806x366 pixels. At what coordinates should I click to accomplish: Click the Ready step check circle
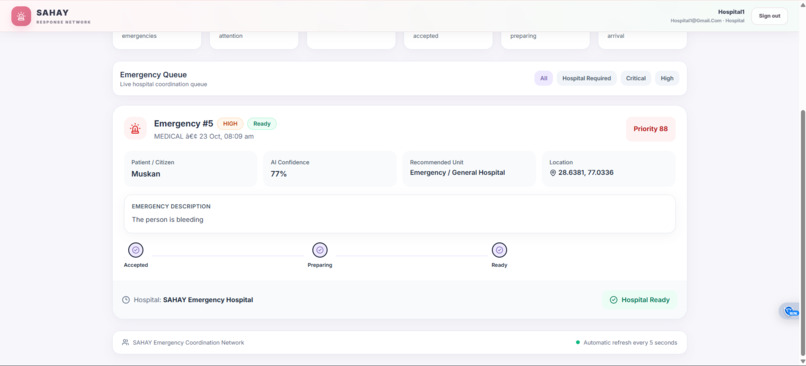[499, 250]
